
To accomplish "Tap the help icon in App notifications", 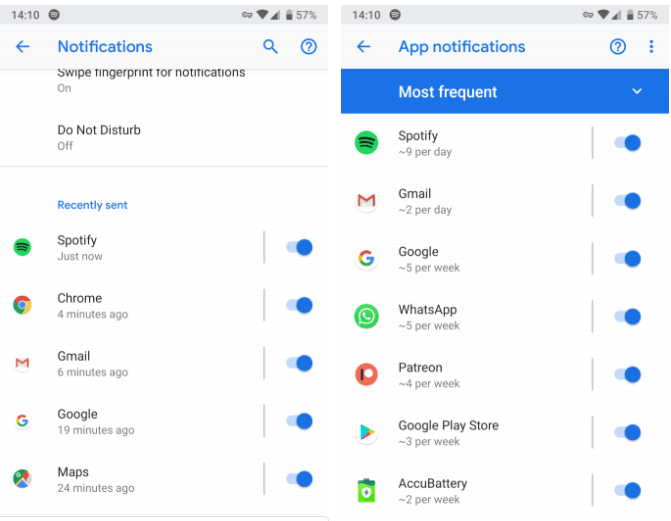I will 618,47.
